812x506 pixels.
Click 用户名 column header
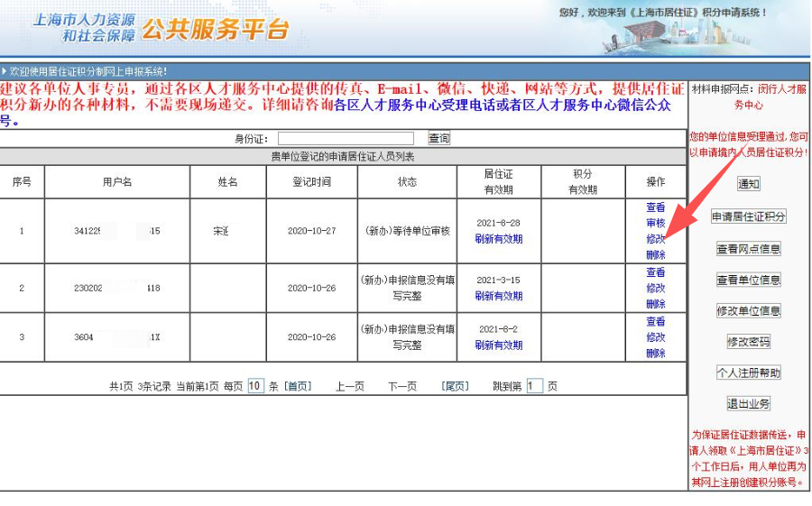click(x=117, y=182)
